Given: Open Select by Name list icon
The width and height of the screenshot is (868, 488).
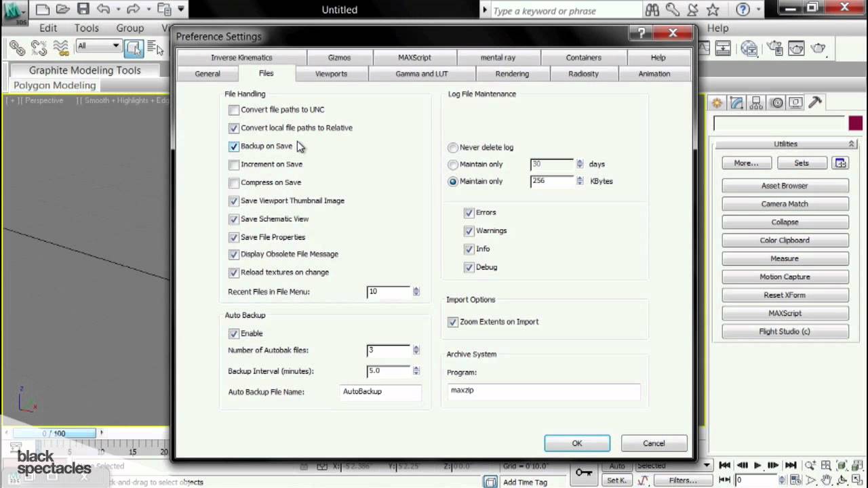Looking at the screenshot, I should point(155,47).
